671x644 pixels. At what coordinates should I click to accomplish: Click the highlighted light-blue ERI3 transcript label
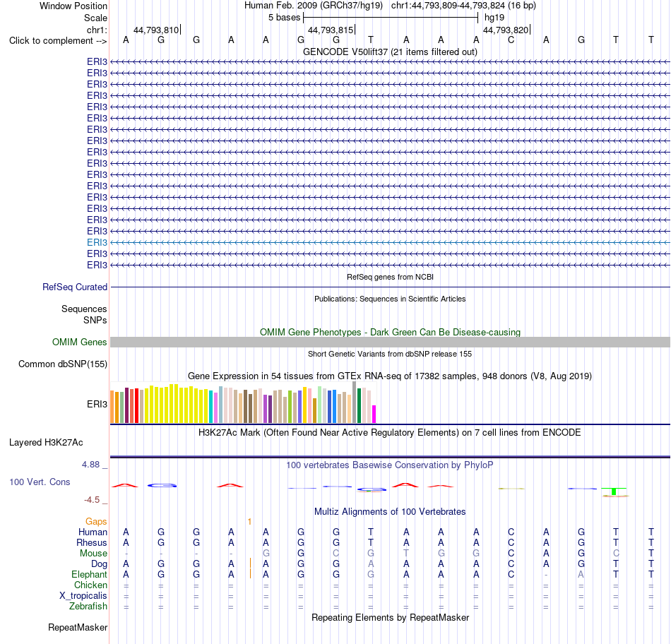pyautogui.click(x=97, y=243)
